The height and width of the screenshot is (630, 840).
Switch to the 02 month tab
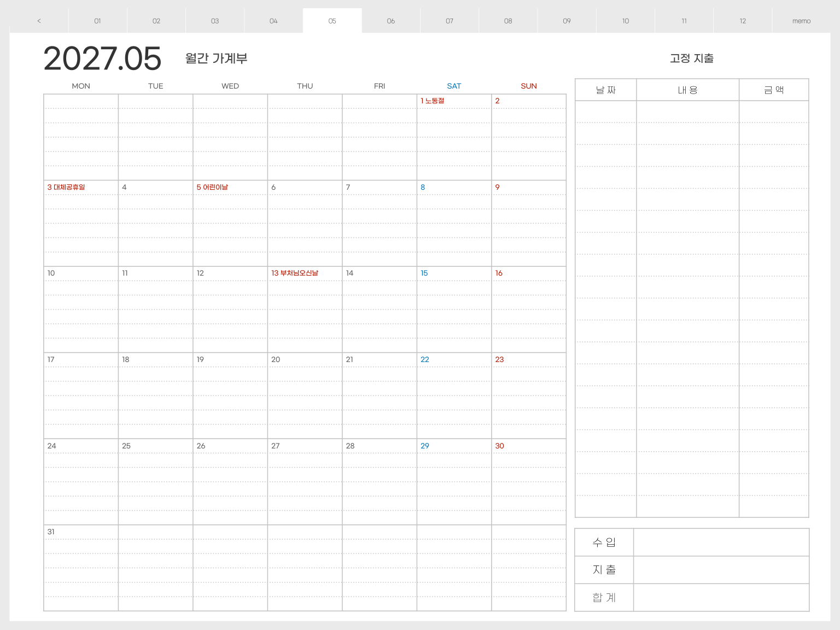(x=156, y=21)
